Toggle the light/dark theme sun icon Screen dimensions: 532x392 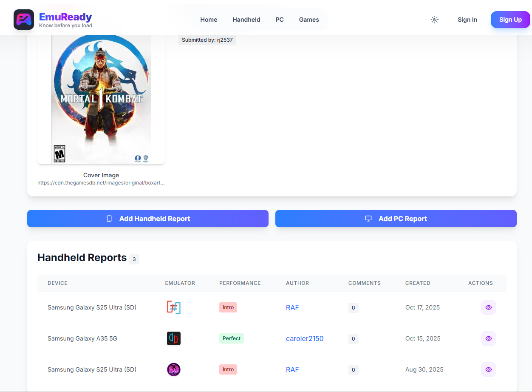434,20
